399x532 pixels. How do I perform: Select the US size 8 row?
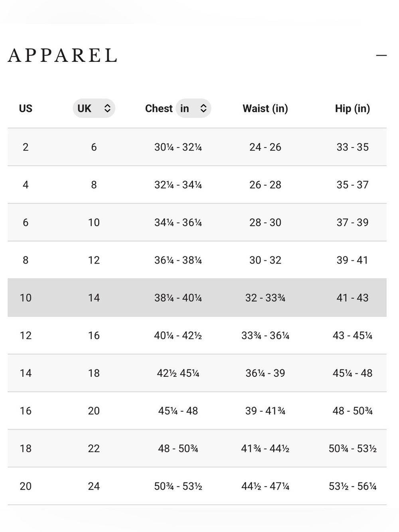click(197, 260)
